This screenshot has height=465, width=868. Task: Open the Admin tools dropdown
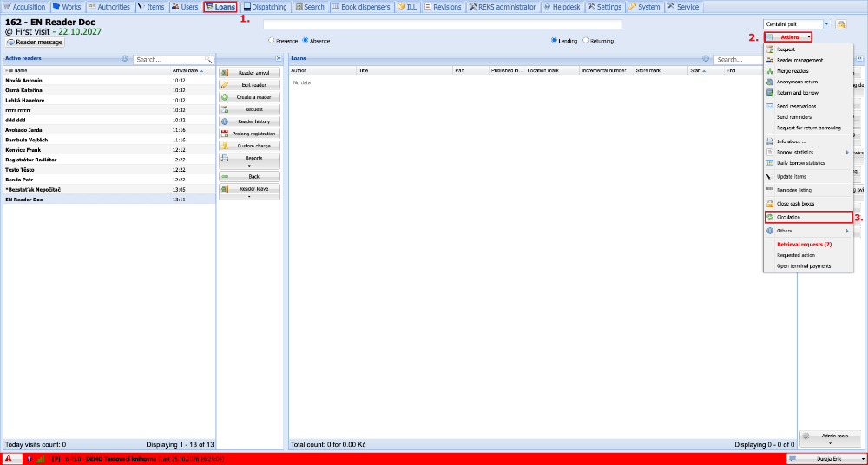point(831,438)
